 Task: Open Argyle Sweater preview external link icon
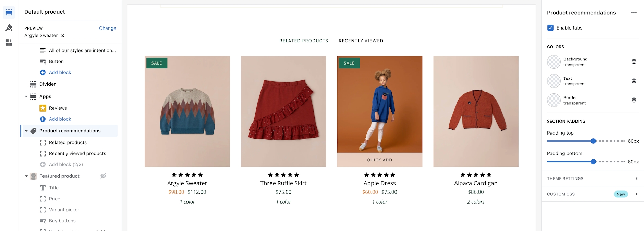pos(62,35)
